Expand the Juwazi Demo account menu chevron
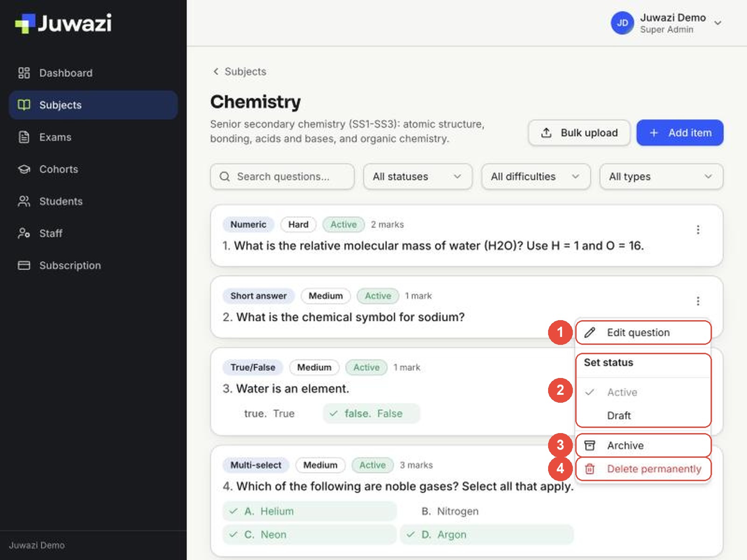The height and width of the screenshot is (560, 747). click(718, 23)
